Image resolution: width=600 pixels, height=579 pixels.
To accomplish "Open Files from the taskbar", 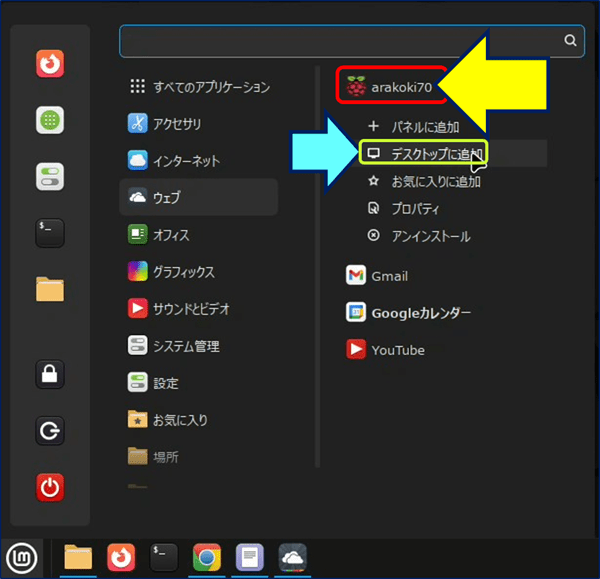I will click(x=78, y=557).
